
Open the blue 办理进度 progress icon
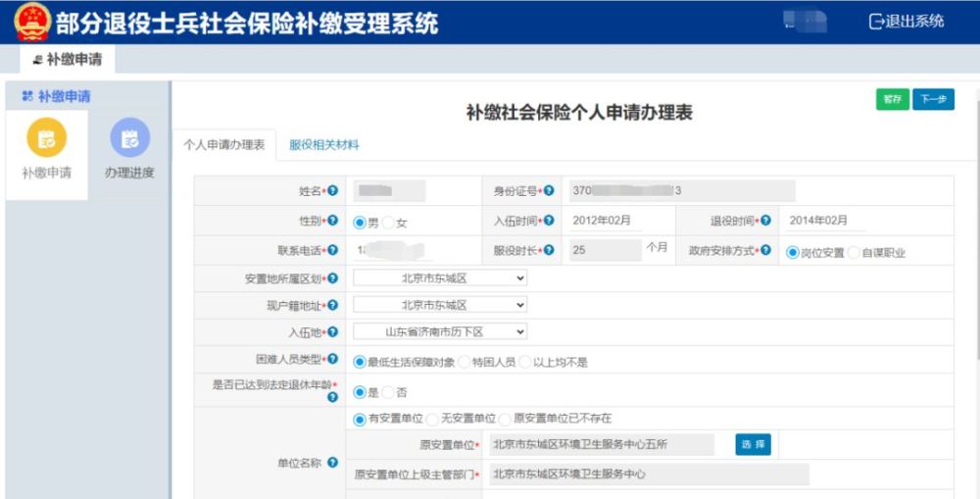(x=130, y=137)
